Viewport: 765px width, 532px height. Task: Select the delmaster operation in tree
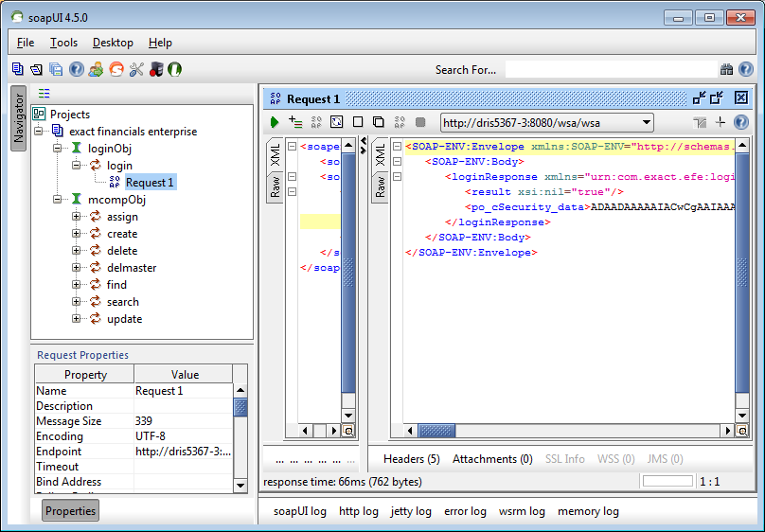pos(132,268)
